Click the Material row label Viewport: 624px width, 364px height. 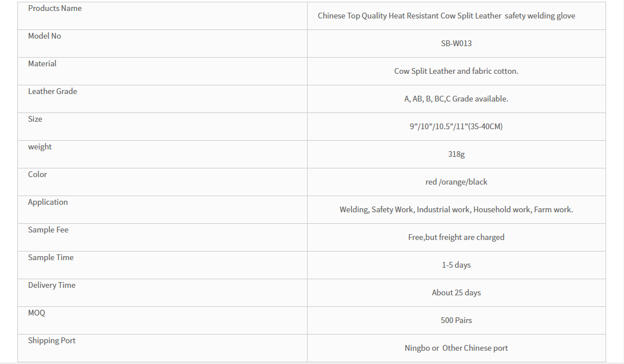[x=42, y=63]
